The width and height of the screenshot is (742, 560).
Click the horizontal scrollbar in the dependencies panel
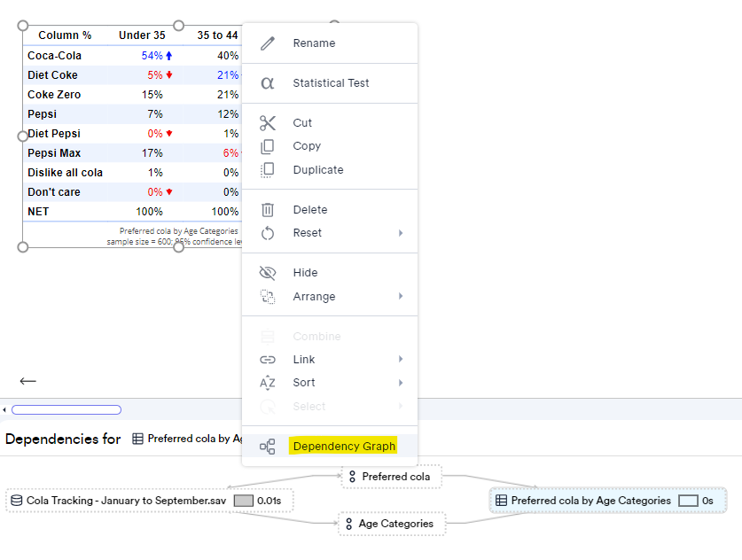point(66,409)
